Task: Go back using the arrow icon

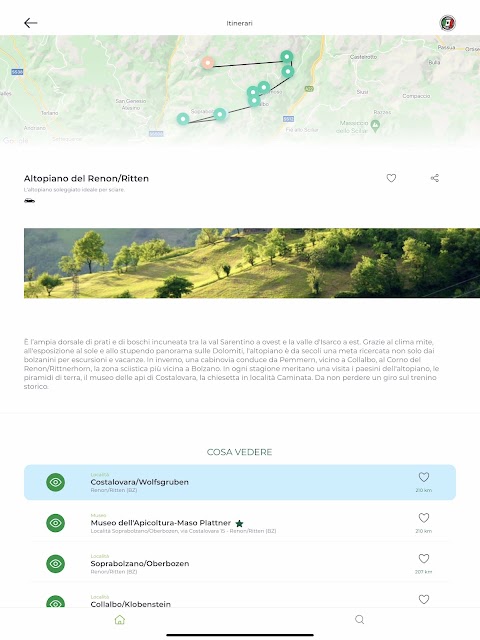Action: pyautogui.click(x=31, y=23)
